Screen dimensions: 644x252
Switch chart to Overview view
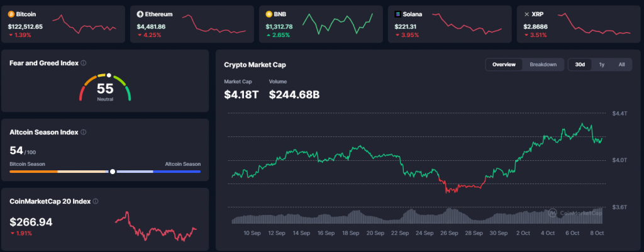[504, 65]
